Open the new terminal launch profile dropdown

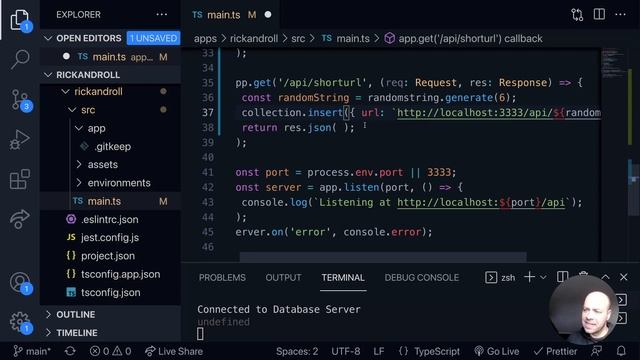point(543,278)
